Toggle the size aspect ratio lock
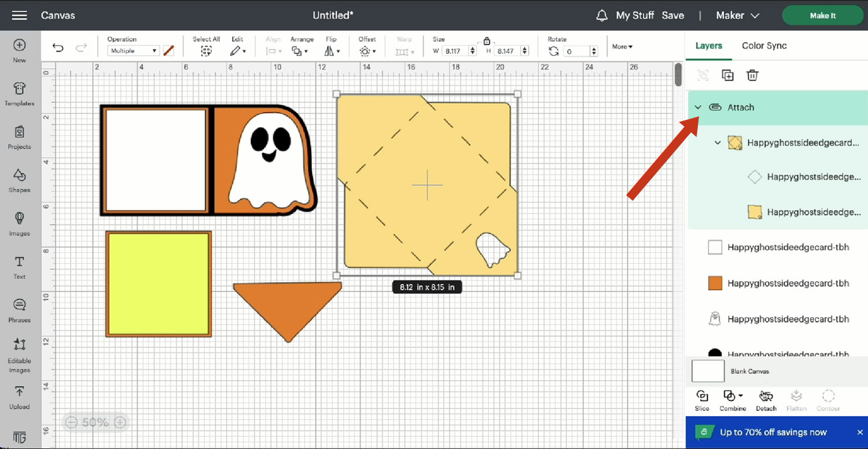The image size is (868, 449). (x=487, y=41)
